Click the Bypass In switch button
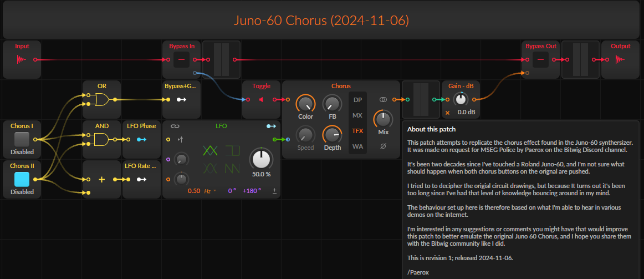 (182, 59)
